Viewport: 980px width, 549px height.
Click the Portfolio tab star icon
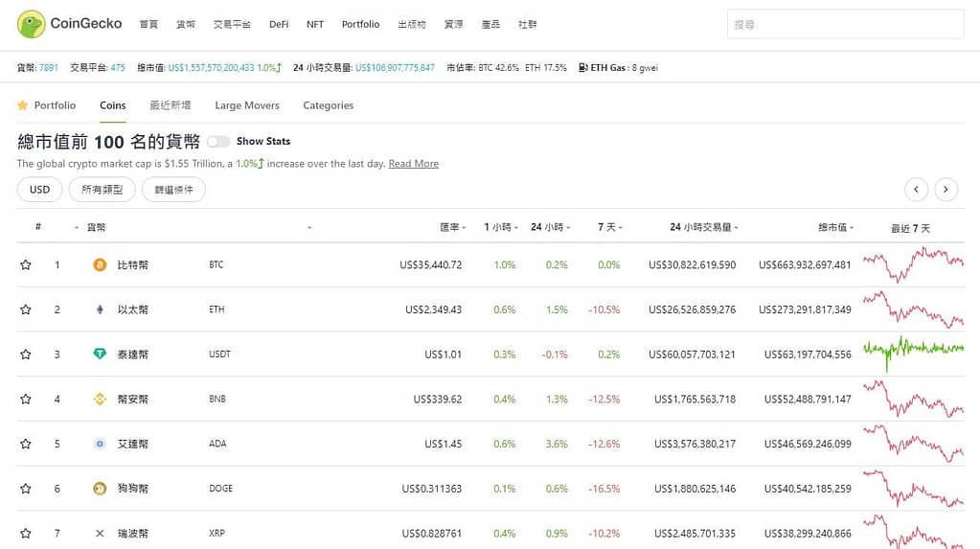(22, 105)
